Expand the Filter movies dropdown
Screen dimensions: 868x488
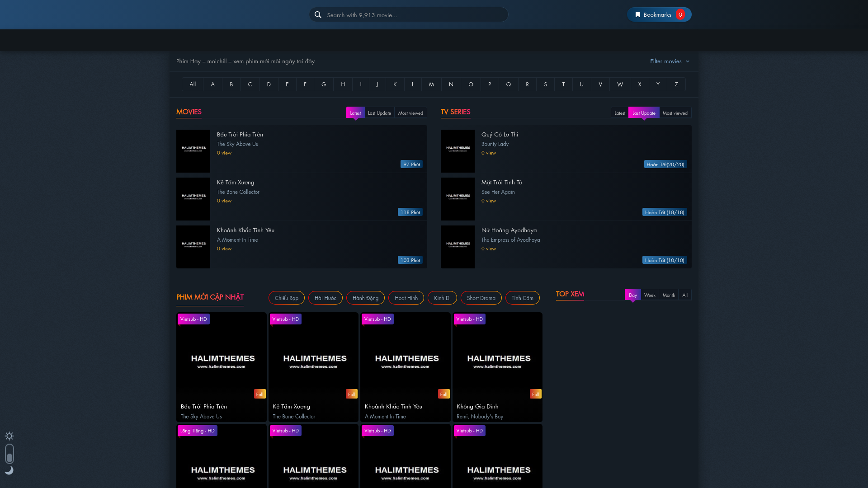click(x=670, y=61)
